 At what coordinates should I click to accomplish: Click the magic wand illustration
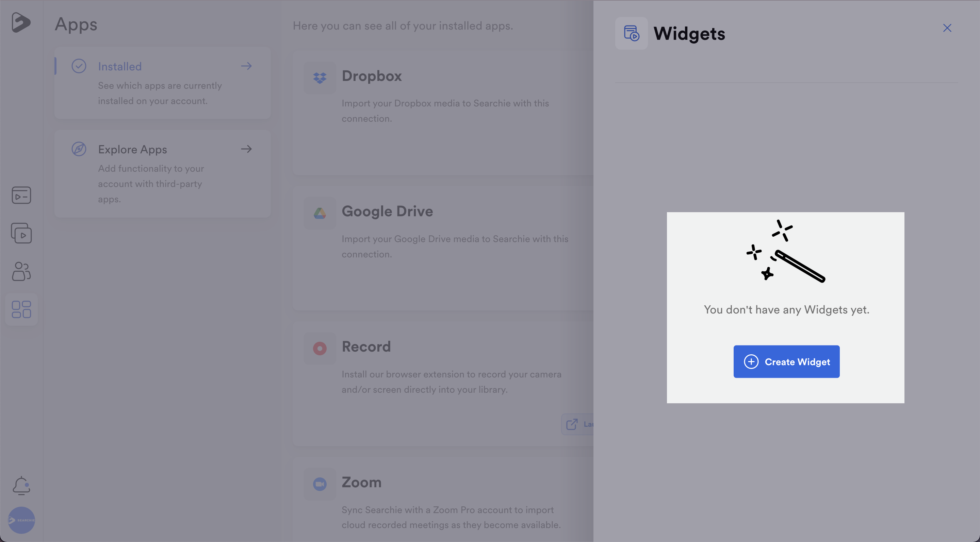pyautogui.click(x=786, y=251)
